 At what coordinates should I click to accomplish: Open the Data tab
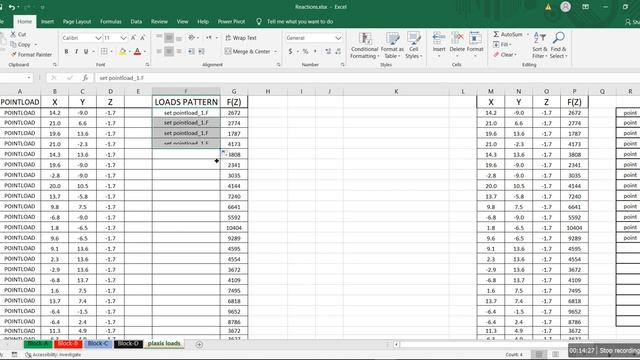tap(136, 22)
